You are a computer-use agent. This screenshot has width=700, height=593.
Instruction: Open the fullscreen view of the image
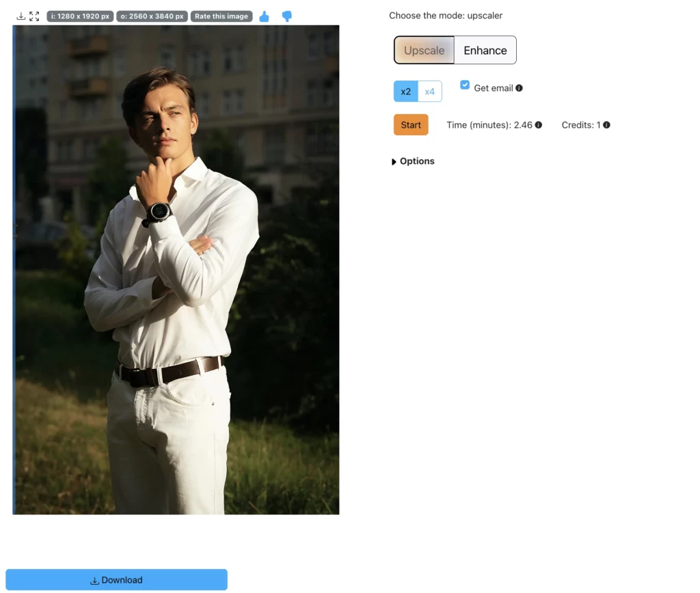click(x=34, y=16)
